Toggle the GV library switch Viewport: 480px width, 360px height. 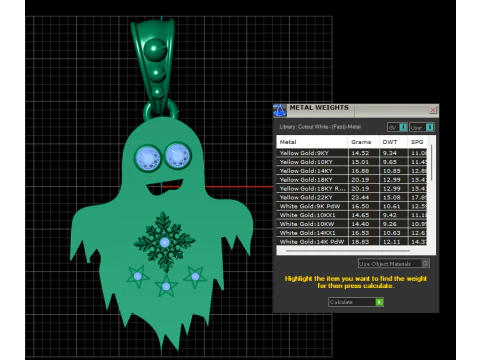(x=397, y=127)
